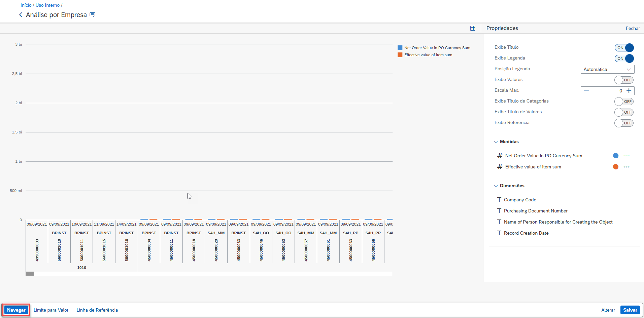
Task: Open options for Net Order Value measure
Action: [626, 156]
